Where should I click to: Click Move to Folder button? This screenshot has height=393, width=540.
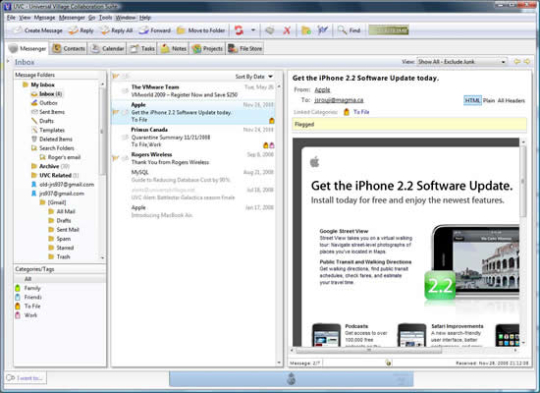coord(201,30)
